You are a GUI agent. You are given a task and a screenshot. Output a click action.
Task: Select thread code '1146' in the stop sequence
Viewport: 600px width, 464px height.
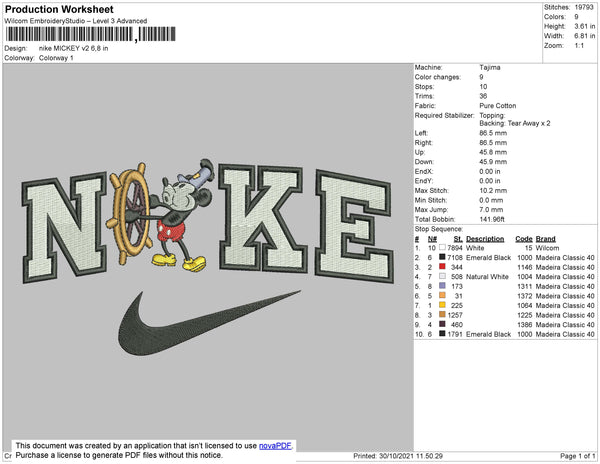tap(525, 267)
